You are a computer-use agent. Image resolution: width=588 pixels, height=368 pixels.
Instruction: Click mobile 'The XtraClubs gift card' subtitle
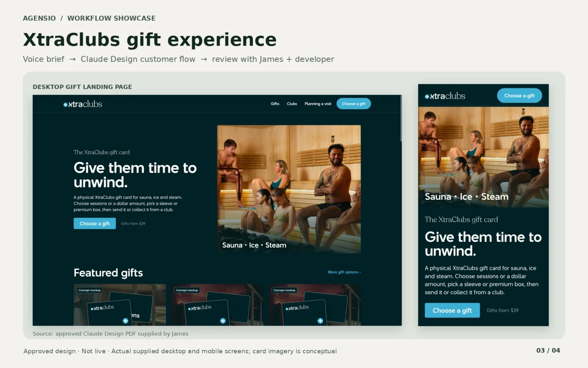point(461,220)
